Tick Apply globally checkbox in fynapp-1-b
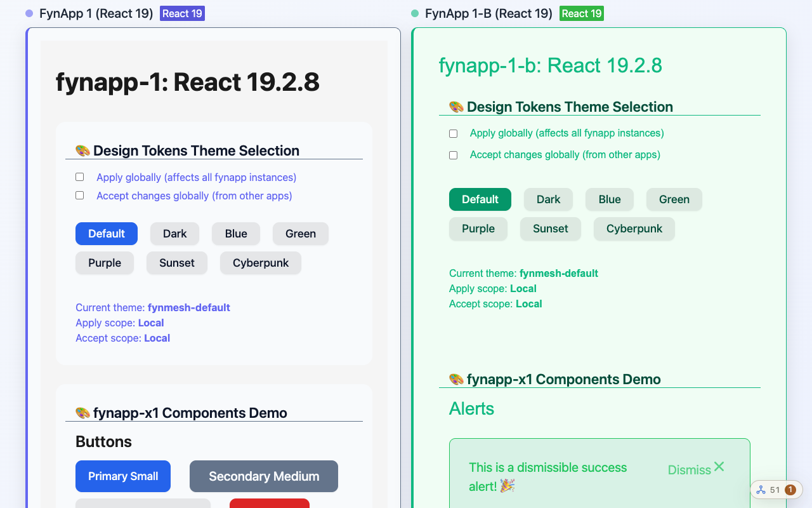This screenshot has height=508, width=812. pos(453,133)
